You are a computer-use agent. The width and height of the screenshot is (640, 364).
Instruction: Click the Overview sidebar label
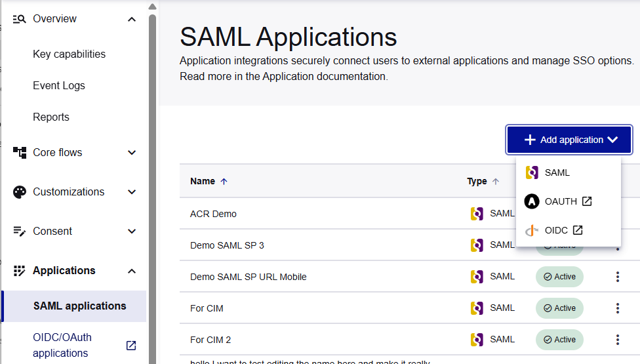coord(54,19)
